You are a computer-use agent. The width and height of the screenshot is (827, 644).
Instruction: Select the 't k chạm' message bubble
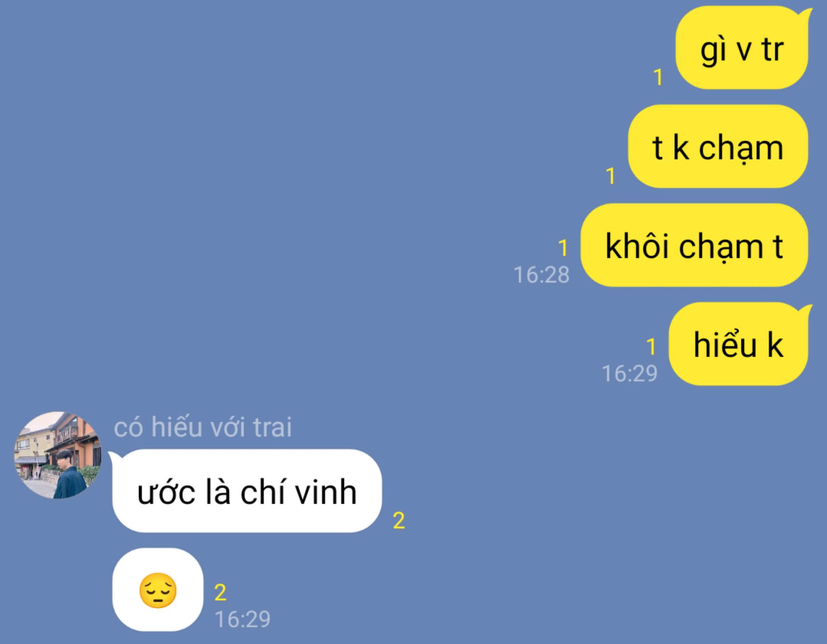point(718,146)
